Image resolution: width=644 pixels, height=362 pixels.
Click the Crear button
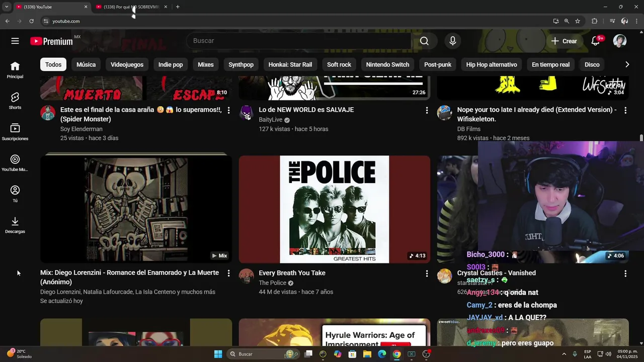tap(564, 41)
